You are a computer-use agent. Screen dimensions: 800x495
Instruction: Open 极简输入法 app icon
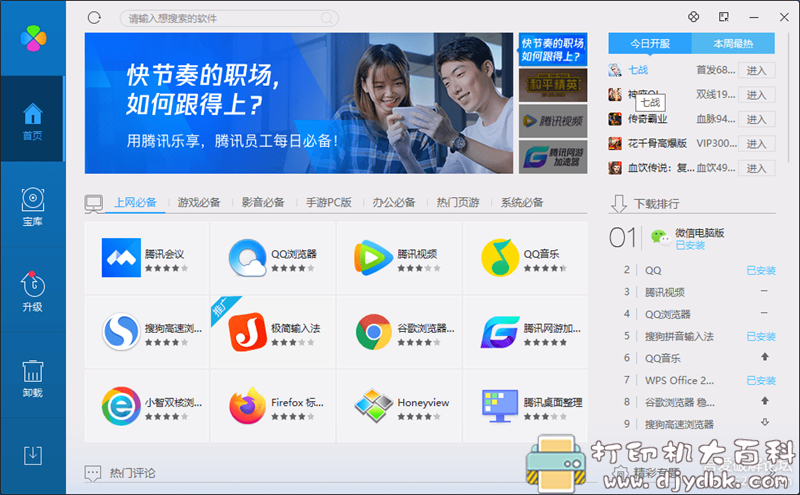coord(247,332)
